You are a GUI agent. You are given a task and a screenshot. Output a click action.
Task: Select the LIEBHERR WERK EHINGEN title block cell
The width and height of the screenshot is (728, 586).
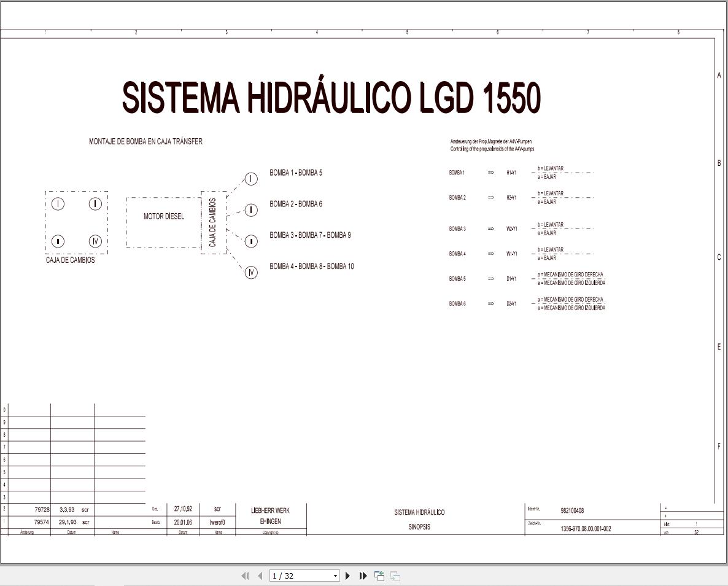[270, 515]
